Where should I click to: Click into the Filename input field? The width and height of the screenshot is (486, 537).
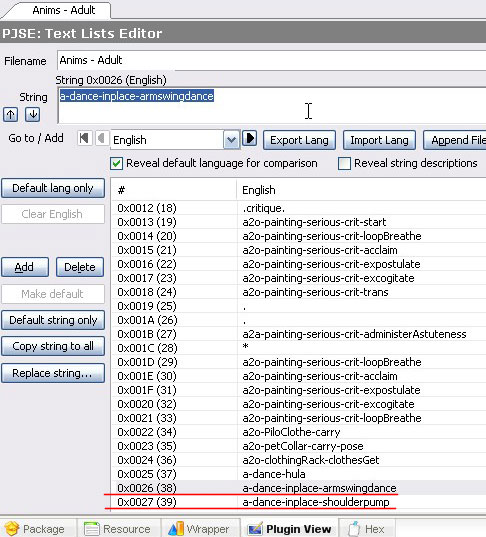point(271,61)
